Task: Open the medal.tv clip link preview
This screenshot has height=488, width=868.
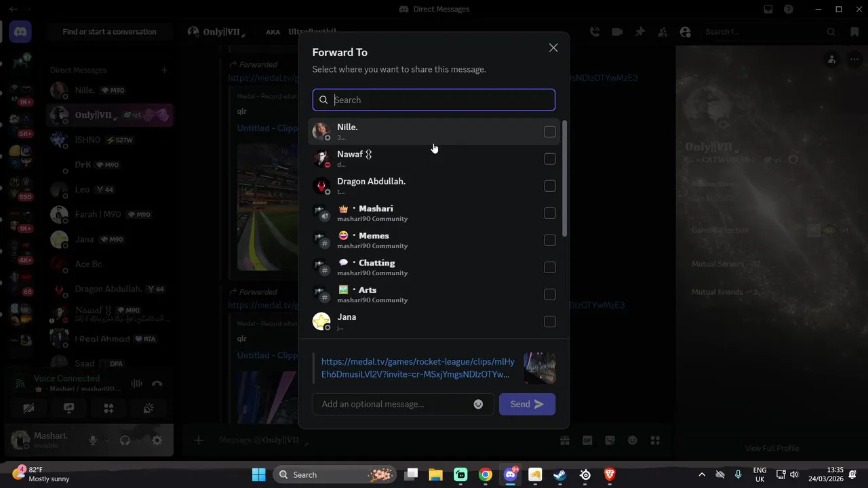Action: pos(417,368)
